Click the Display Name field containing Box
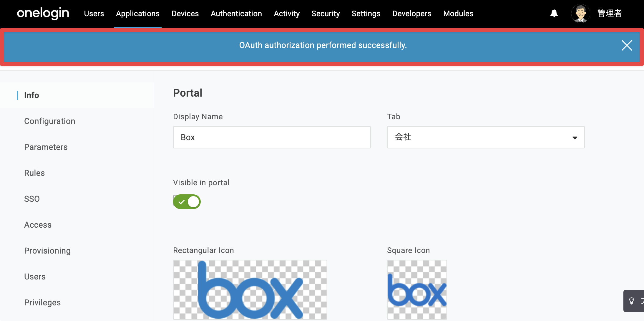 pos(272,137)
